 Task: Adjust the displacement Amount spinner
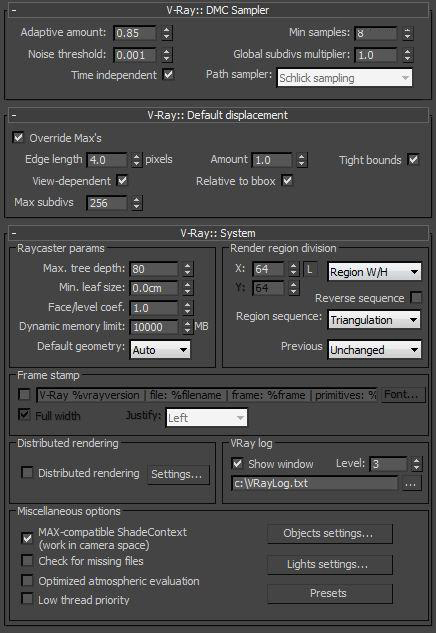(302, 160)
